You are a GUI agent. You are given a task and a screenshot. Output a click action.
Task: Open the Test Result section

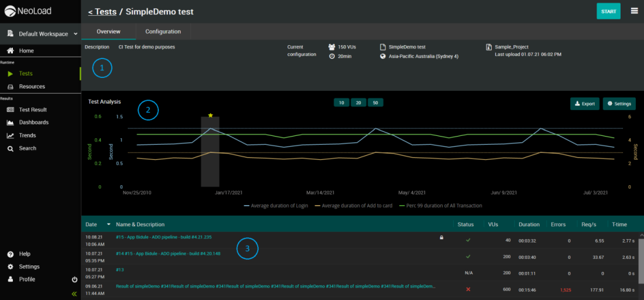(33, 110)
